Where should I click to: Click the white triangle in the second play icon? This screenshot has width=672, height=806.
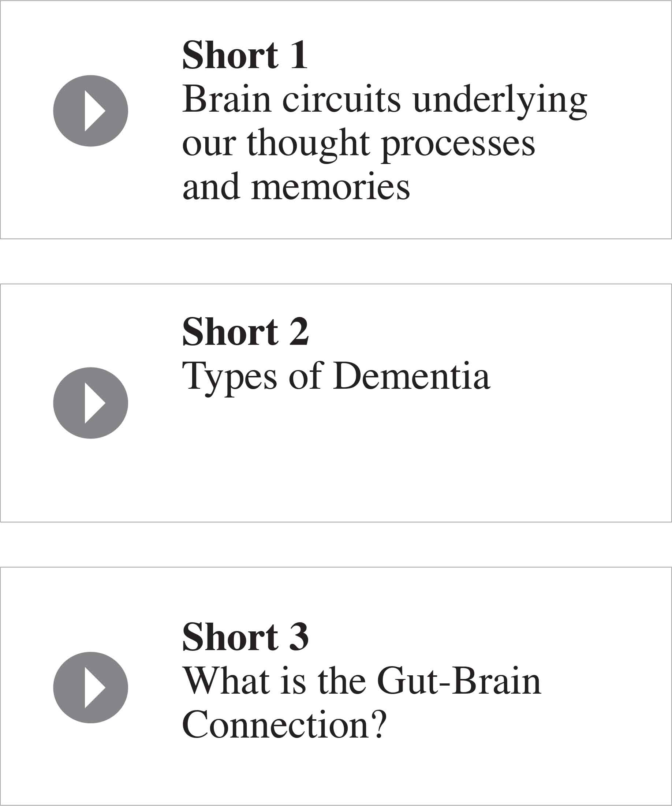pos(95,403)
